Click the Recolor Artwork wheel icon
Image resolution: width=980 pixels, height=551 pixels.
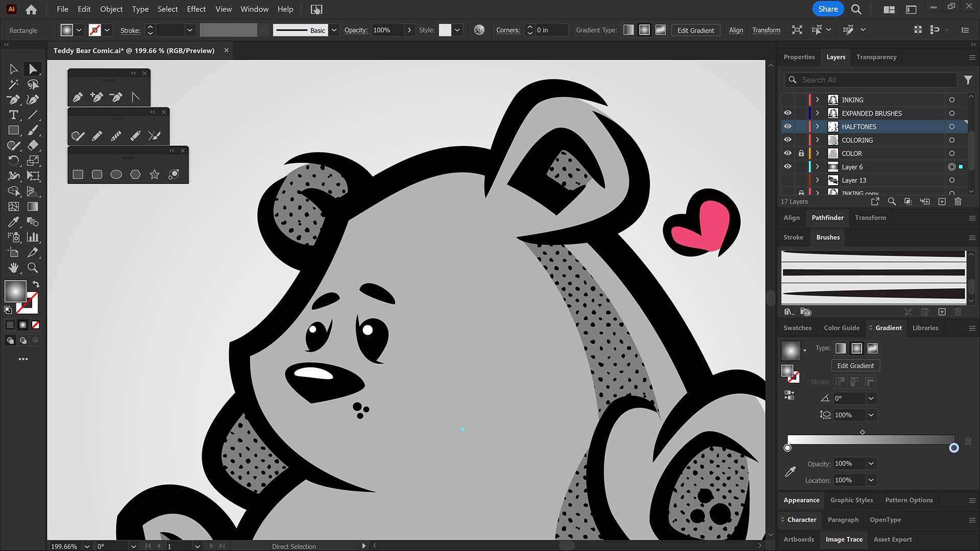pyautogui.click(x=479, y=30)
